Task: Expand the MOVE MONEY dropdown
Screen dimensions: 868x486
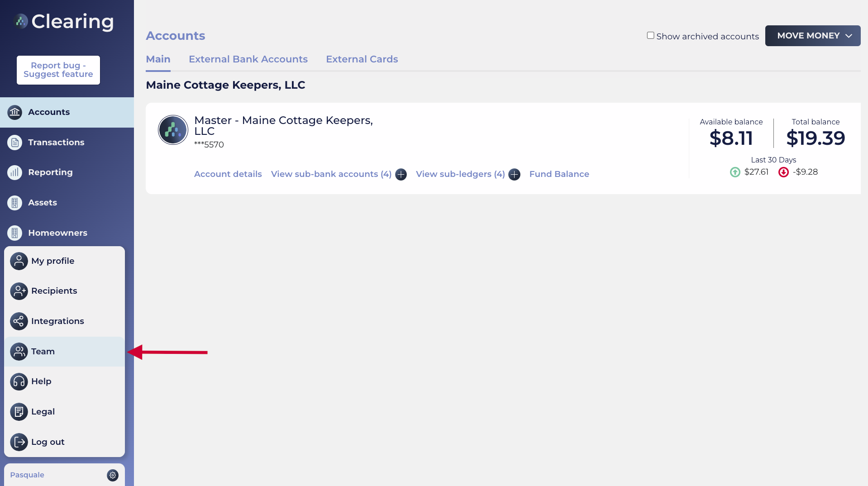Action: point(813,36)
